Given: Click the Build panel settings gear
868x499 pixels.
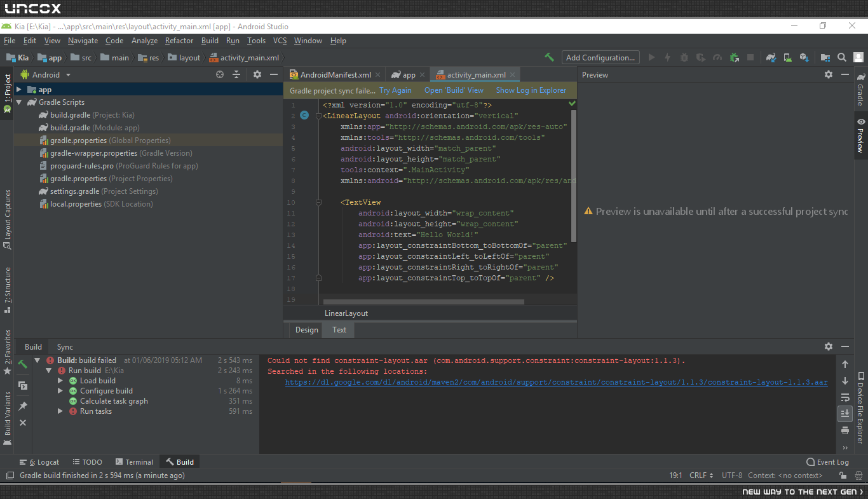Looking at the screenshot, I should [829, 346].
